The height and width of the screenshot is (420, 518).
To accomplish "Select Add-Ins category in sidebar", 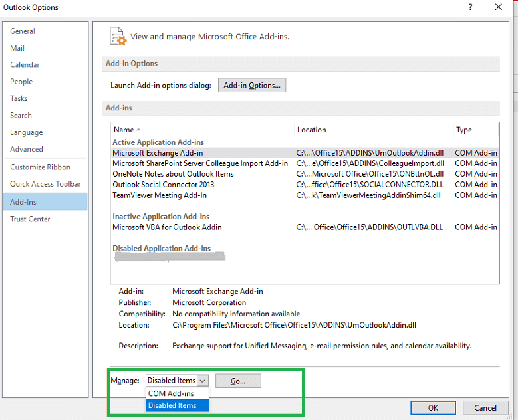I will [x=45, y=202].
